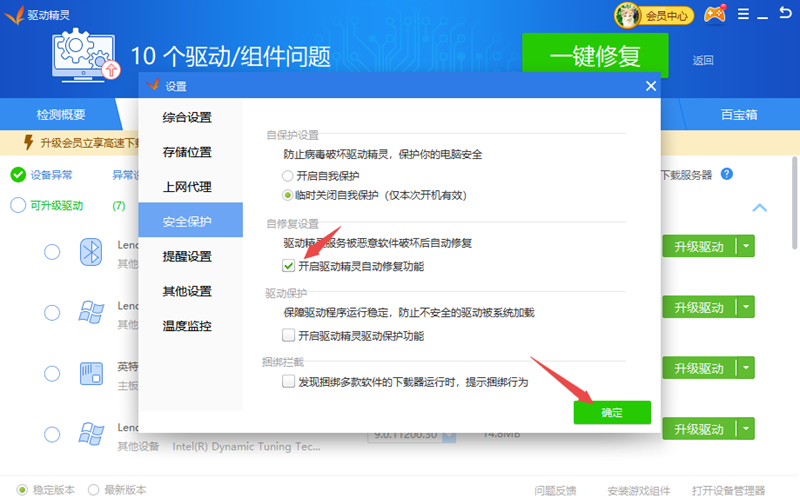
Task: Click the 会员中心 avatar icon
Action: (628, 15)
